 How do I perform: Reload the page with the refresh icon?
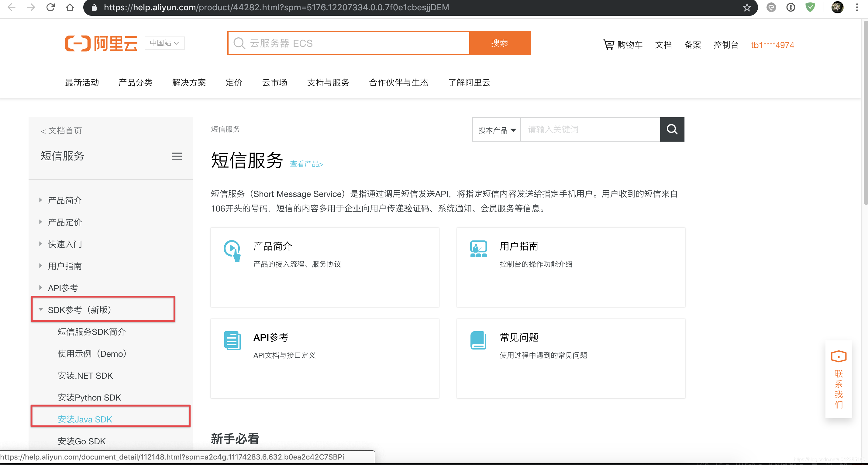tap(50, 7)
